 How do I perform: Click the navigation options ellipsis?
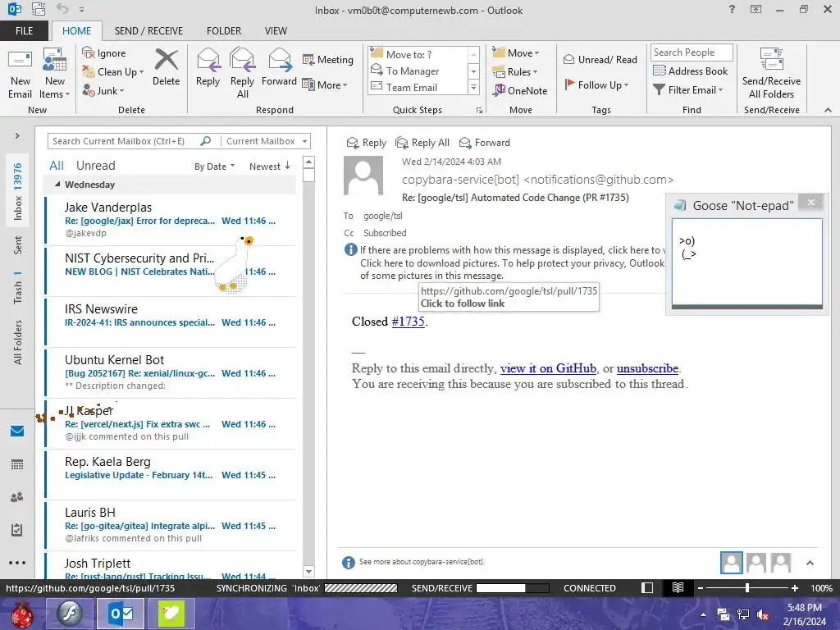pyautogui.click(x=17, y=563)
